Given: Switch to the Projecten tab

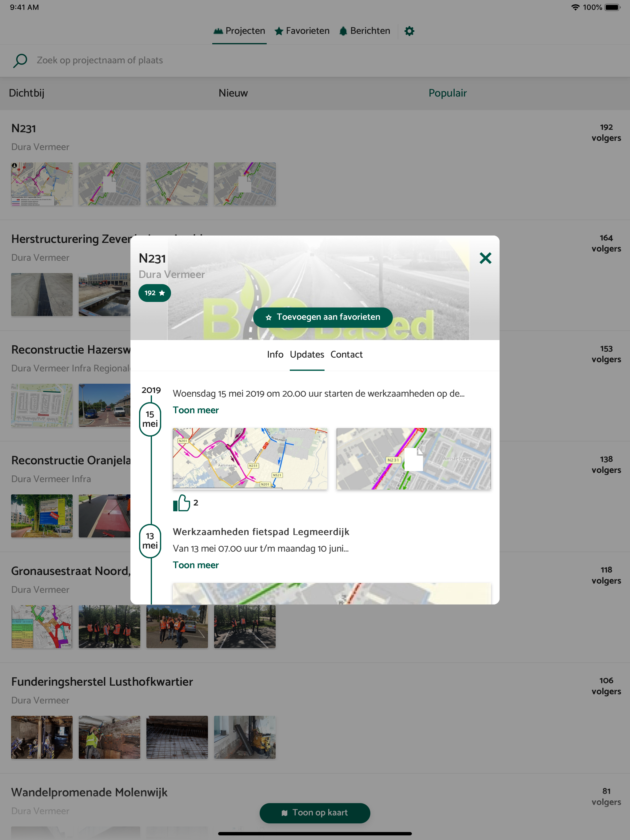Looking at the screenshot, I should (x=239, y=31).
